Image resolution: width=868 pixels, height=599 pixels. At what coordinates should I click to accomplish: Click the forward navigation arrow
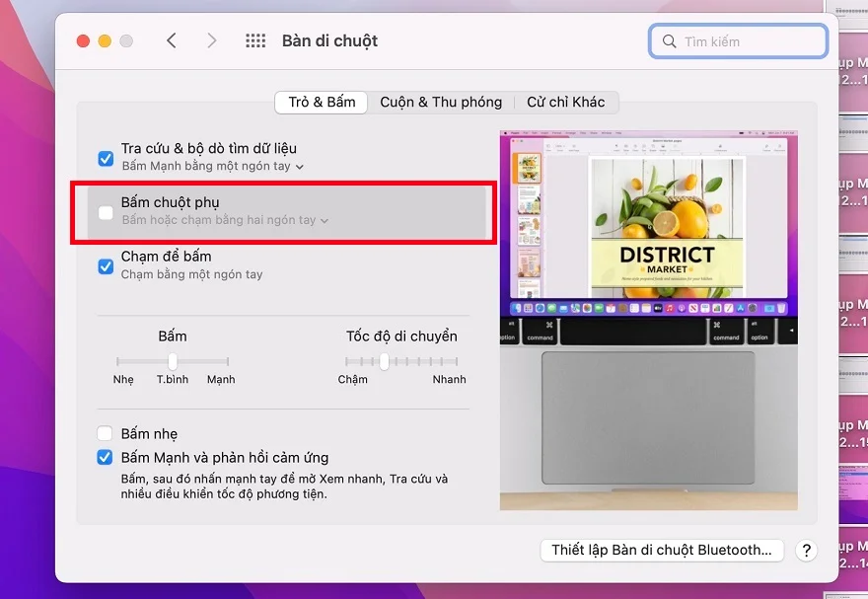[211, 40]
